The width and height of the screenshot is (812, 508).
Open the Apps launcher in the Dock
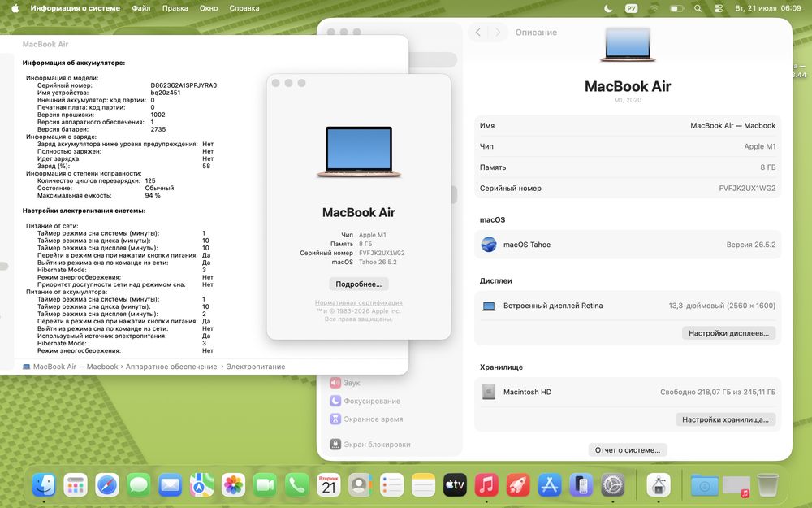pyautogui.click(x=76, y=486)
